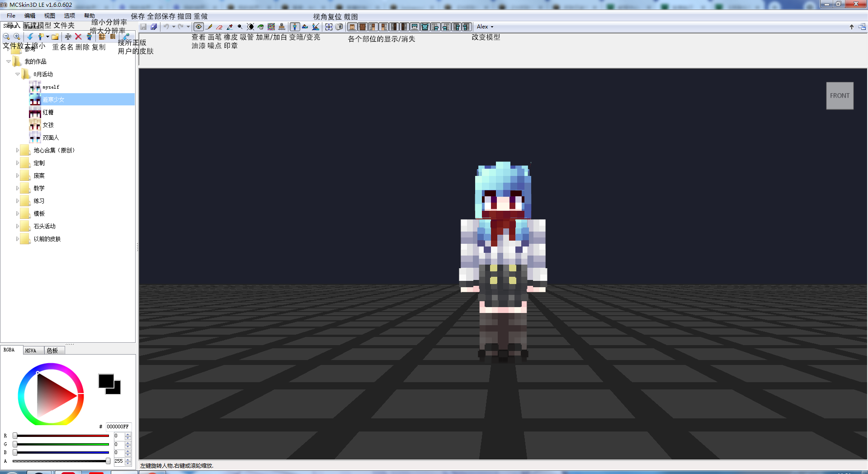Select the Pencil tool
Viewport: 868px width, 474px height.
[209, 27]
